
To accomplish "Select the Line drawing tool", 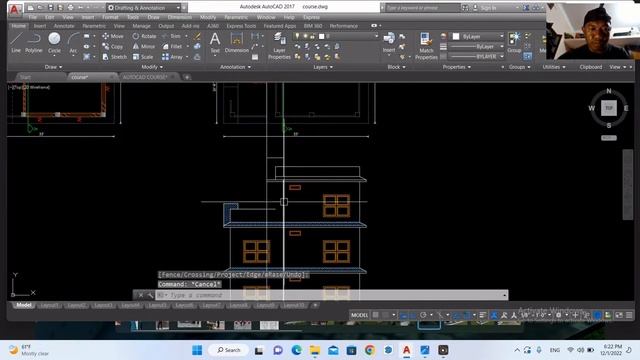I will click(x=16, y=42).
